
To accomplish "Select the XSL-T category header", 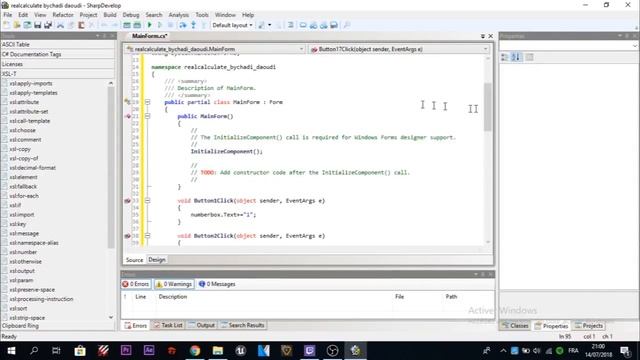I will [58, 74].
